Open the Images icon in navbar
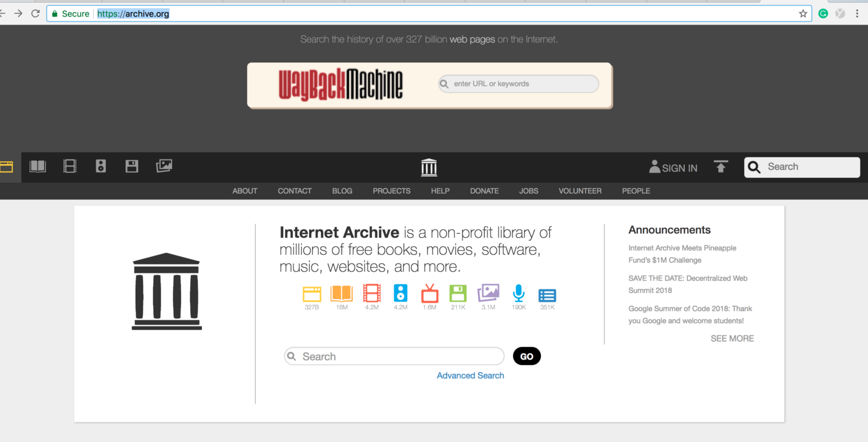This screenshot has height=442, width=868. point(164,165)
